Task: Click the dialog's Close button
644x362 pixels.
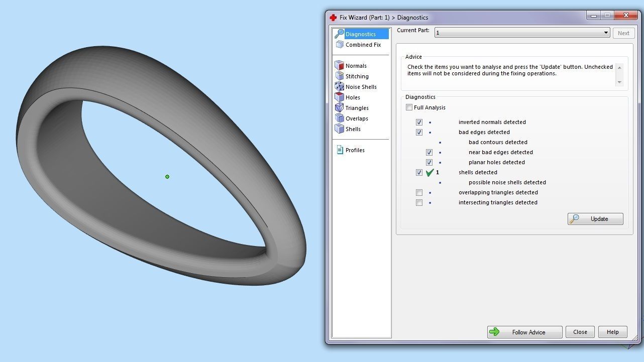Action: (x=580, y=332)
